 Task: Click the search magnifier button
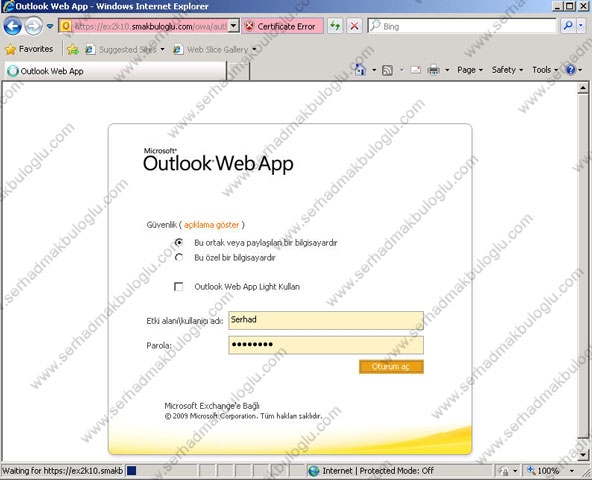point(567,26)
